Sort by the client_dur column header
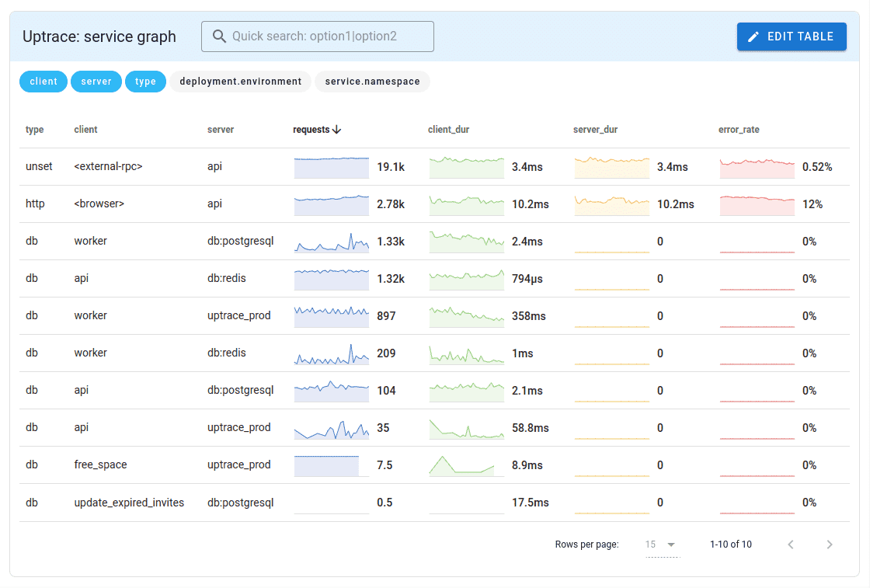This screenshot has width=870, height=588. pyautogui.click(x=447, y=129)
